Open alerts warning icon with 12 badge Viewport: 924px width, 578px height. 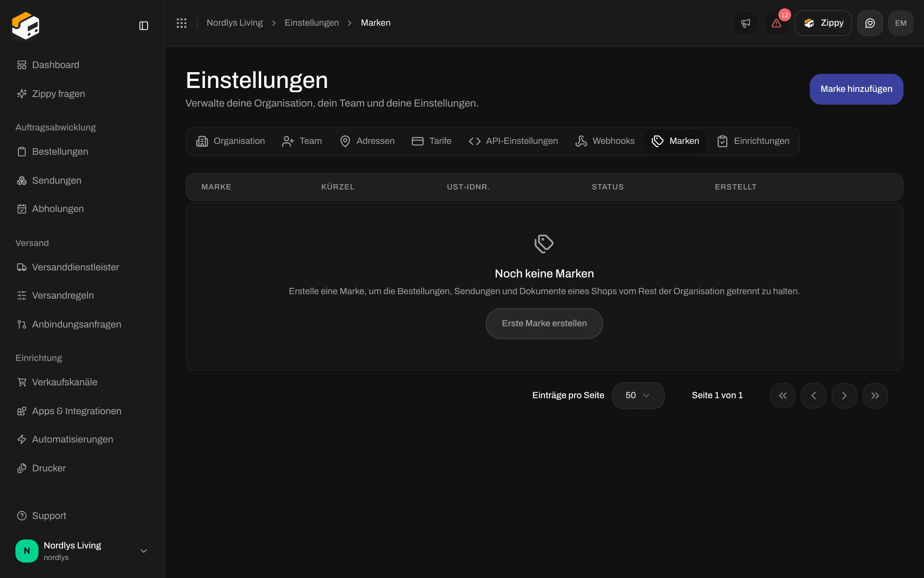tap(776, 23)
